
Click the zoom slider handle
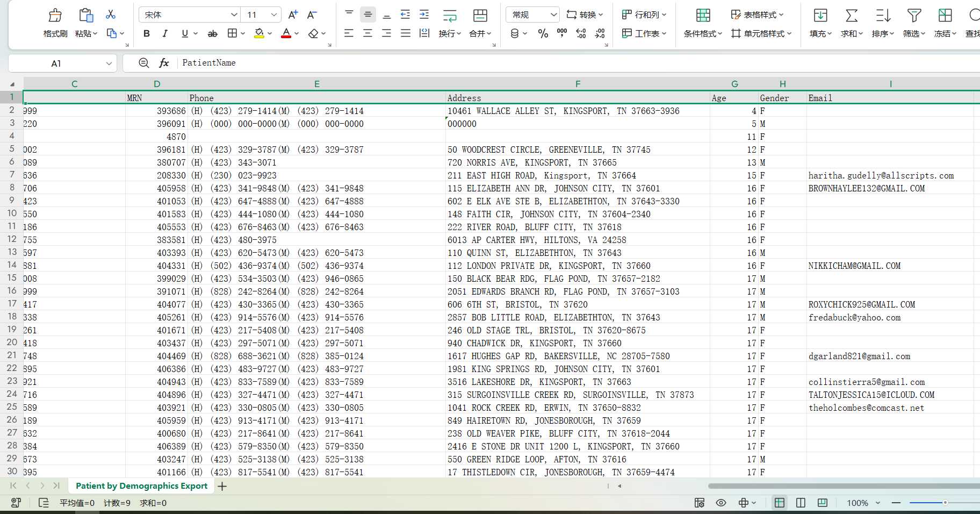(x=945, y=503)
